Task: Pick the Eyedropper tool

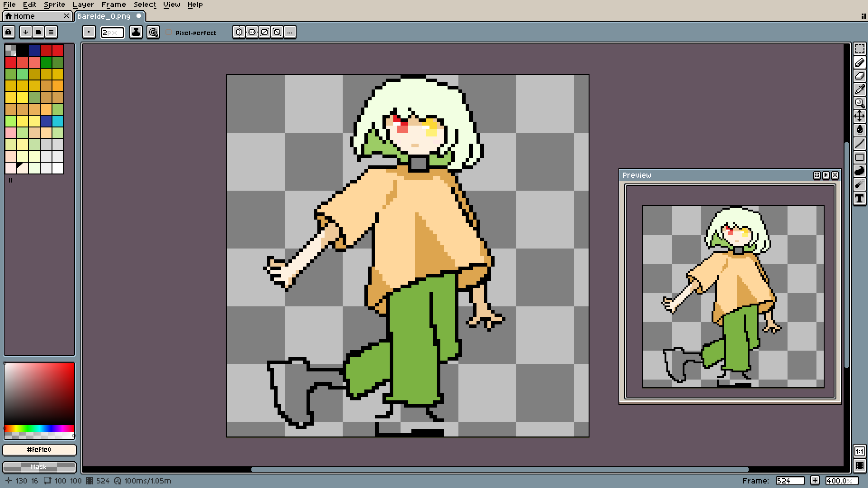Action: pyautogui.click(x=859, y=89)
